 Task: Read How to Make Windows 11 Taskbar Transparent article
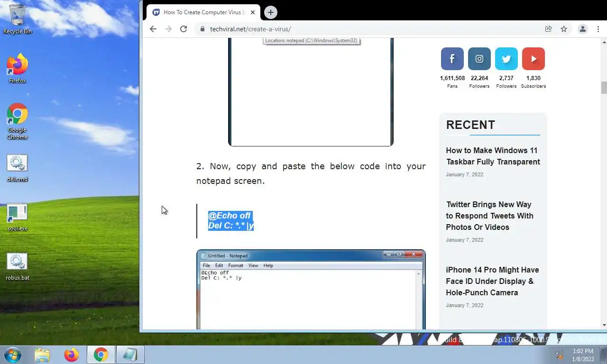[493, 156]
